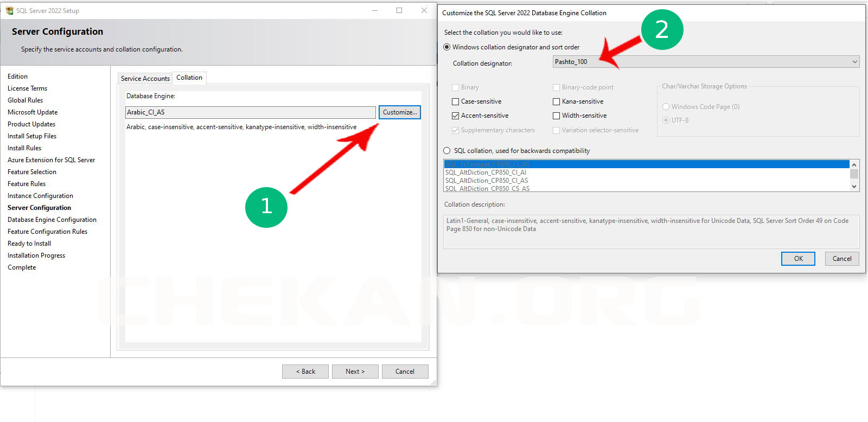Click the Product Updates step
868x422 pixels.
click(x=31, y=124)
